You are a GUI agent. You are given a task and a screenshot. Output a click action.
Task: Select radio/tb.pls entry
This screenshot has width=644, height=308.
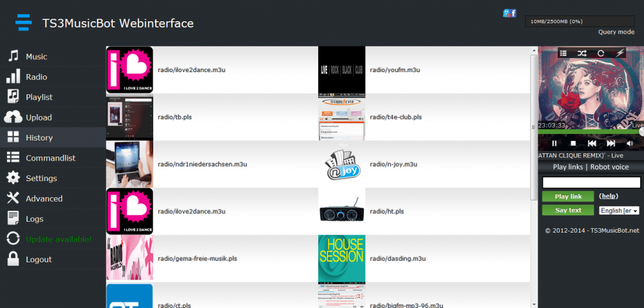[x=175, y=117]
